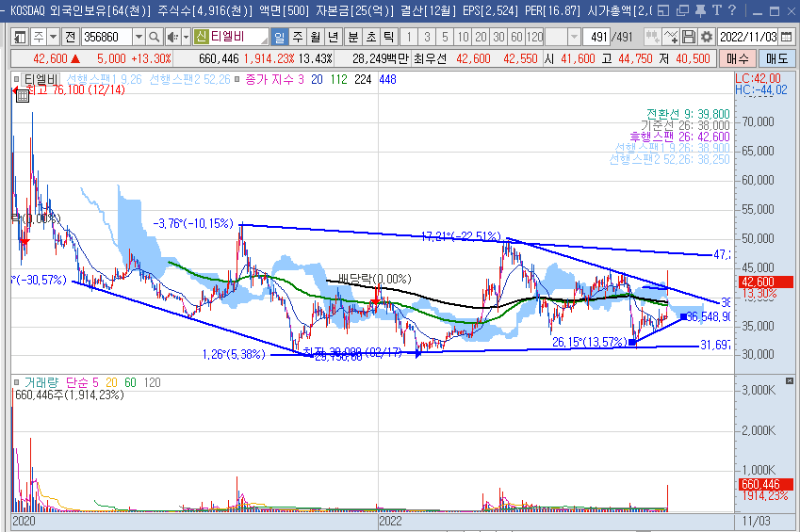Image resolution: width=800 pixels, height=532 pixels.
Task: Click the red 42,600 current price tag
Action: (766, 282)
